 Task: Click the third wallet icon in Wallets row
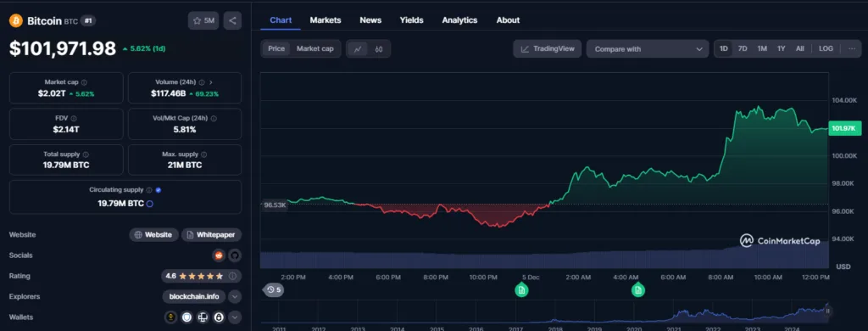coord(203,317)
